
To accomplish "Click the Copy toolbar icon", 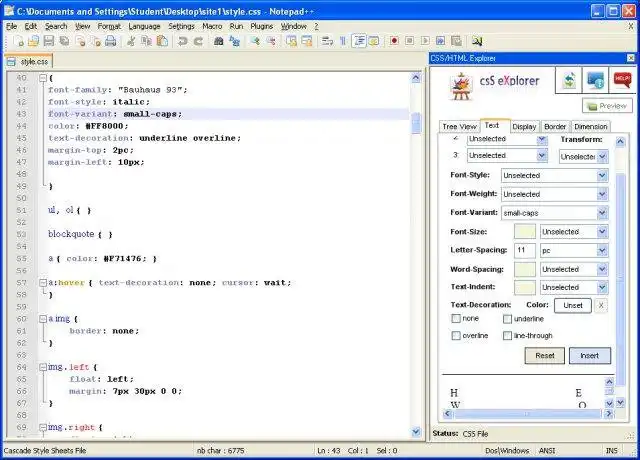I will click(x=146, y=41).
